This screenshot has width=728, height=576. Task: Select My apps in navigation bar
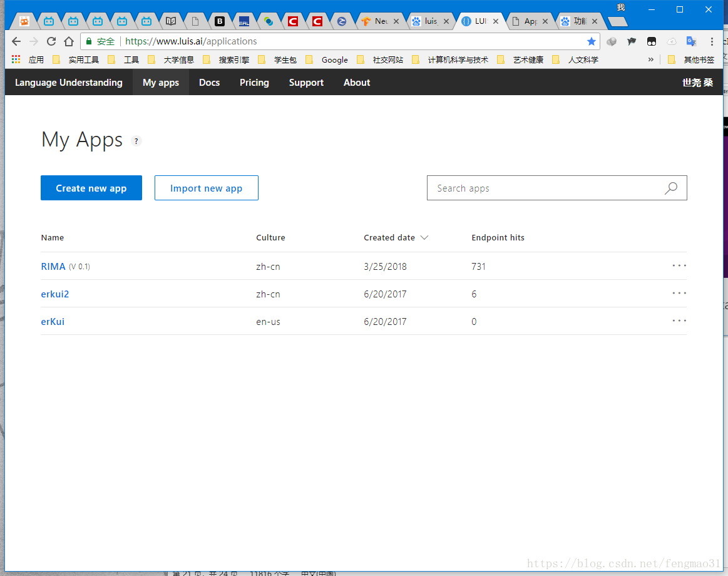click(x=161, y=82)
